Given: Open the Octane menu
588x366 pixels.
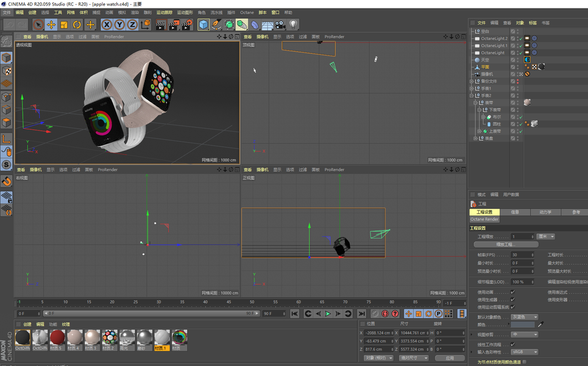Looking at the screenshot, I should point(247,12).
